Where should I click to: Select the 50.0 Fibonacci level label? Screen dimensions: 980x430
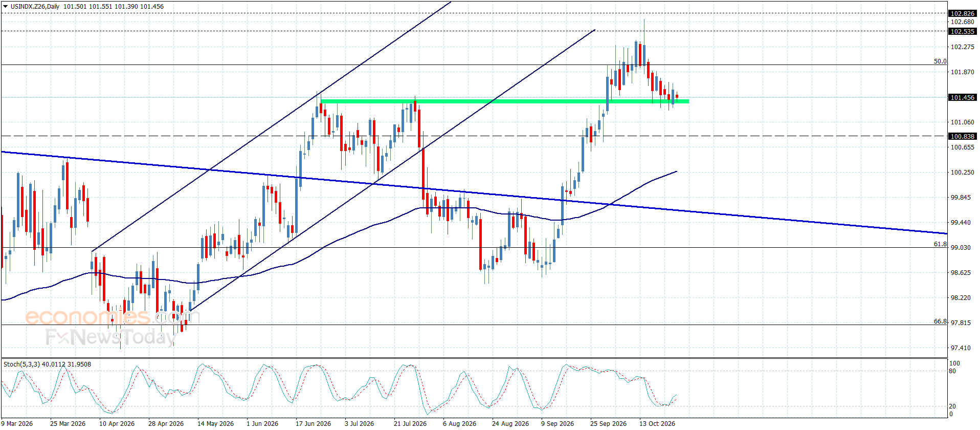tap(940, 61)
